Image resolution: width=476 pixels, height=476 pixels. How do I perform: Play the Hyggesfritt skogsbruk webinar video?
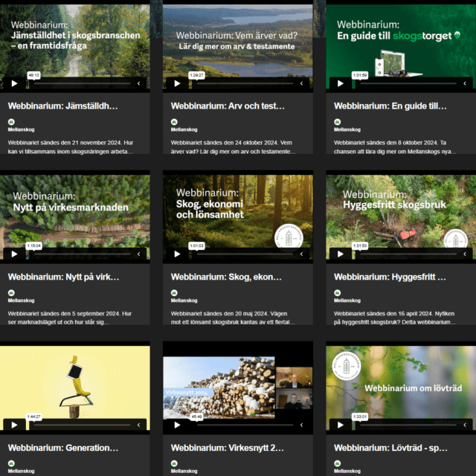pos(341,254)
